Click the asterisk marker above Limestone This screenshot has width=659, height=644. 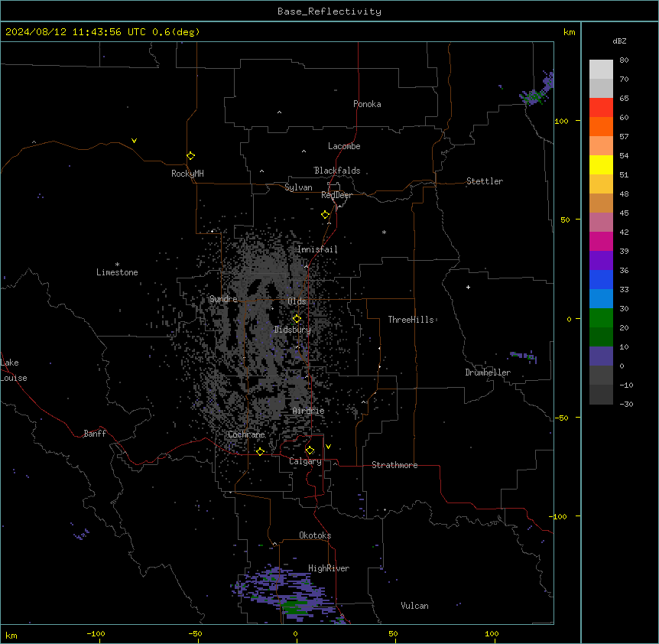pyautogui.click(x=117, y=264)
